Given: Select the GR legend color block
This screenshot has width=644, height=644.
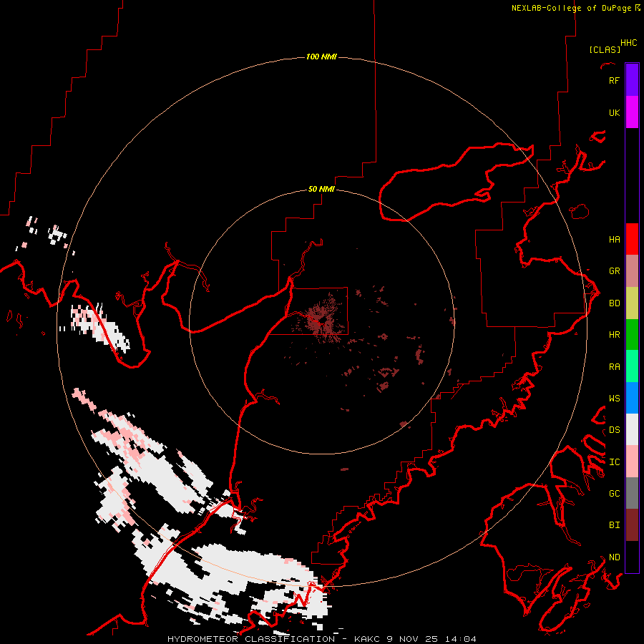Looking at the screenshot, I should point(632,271).
